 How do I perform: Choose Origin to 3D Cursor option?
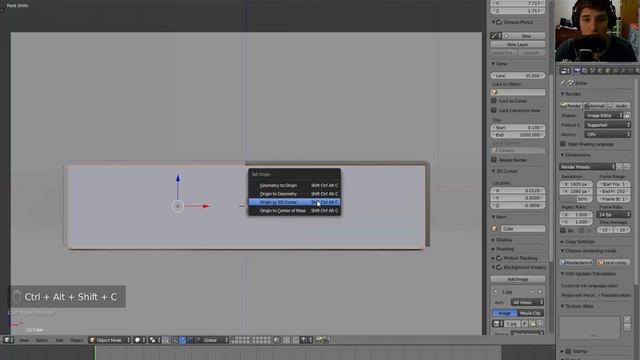tap(294, 202)
